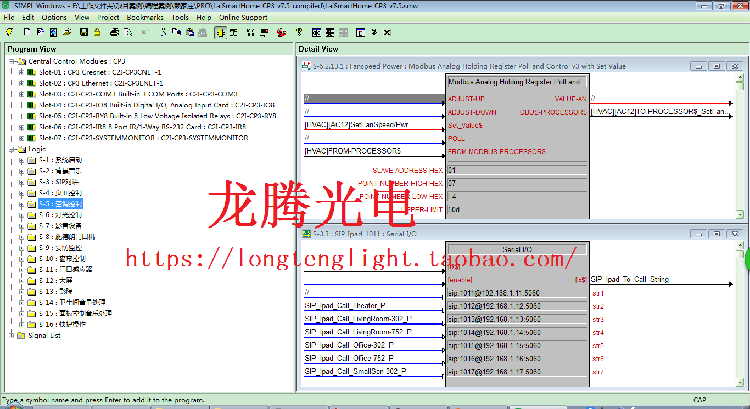Image resolution: width=750 pixels, height=409 pixels.
Task: Click the Paste clipboard toolbar icon
Action: tap(190, 32)
